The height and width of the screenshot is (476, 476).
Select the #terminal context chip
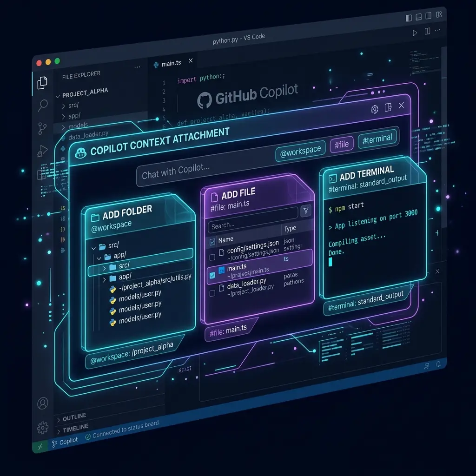pyautogui.click(x=377, y=139)
